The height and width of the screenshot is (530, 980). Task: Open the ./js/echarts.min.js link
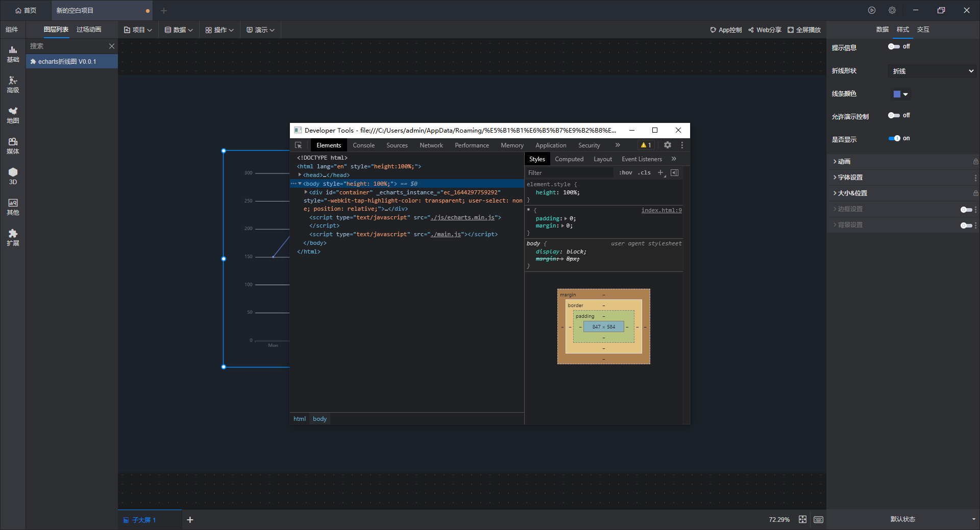(x=462, y=217)
